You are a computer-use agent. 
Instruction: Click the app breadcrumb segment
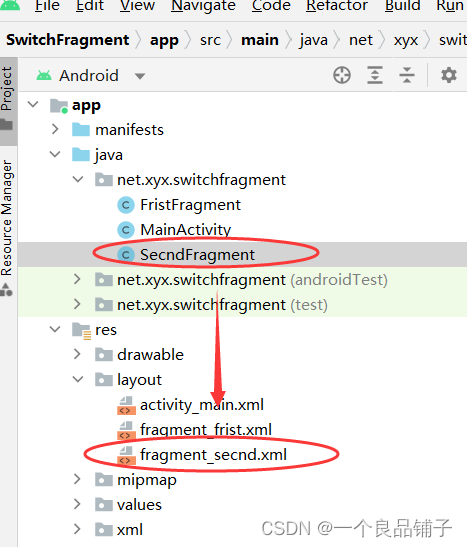164,41
